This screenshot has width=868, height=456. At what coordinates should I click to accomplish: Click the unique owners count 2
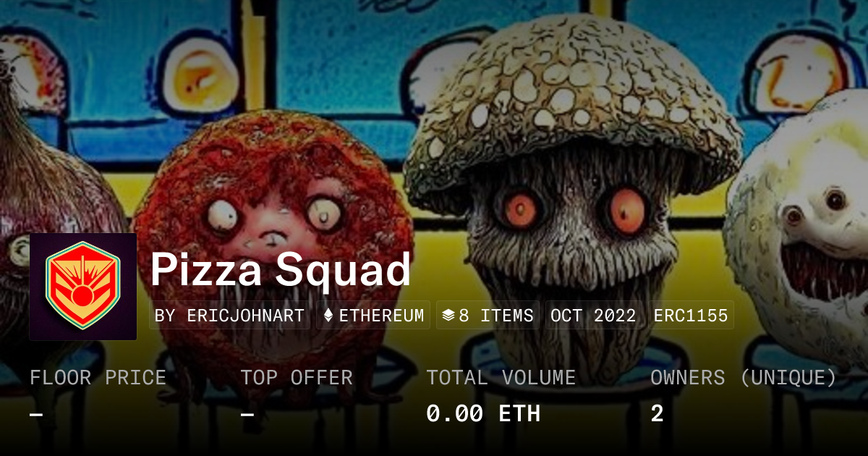(x=657, y=413)
